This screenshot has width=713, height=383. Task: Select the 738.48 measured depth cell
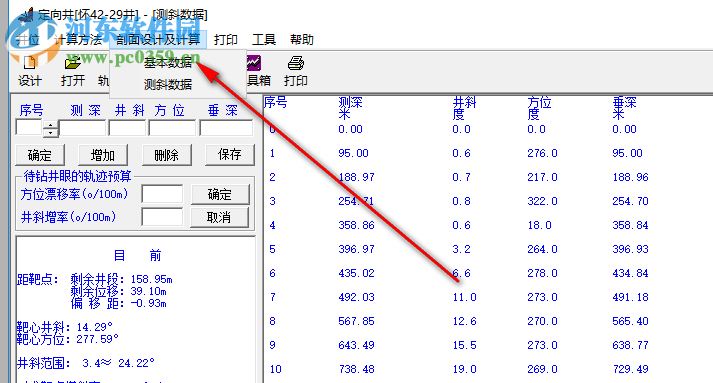coord(356,369)
